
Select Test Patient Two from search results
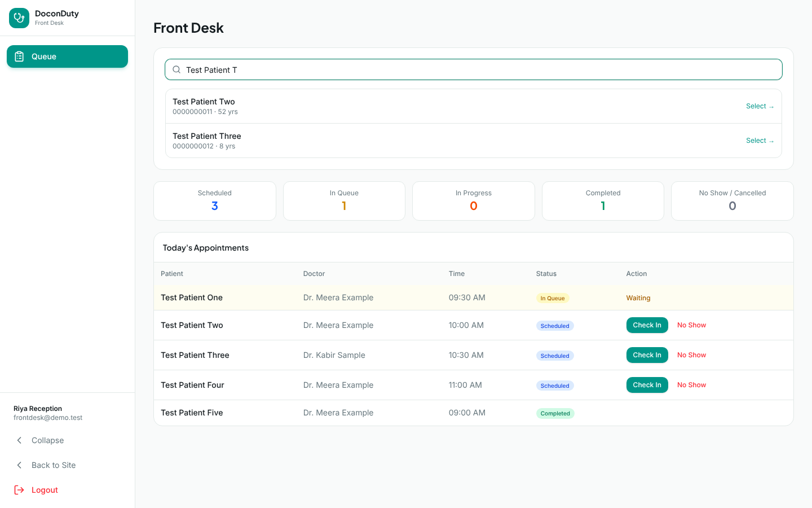coord(760,106)
